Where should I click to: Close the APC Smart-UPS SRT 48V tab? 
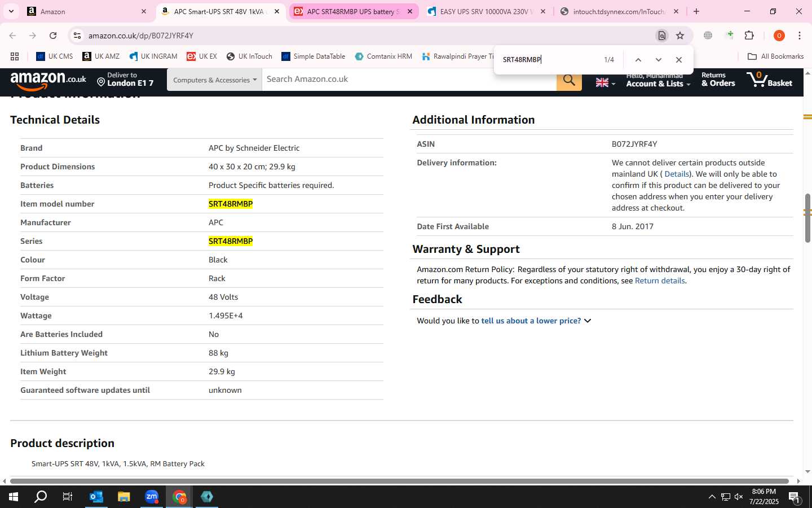[x=276, y=11]
